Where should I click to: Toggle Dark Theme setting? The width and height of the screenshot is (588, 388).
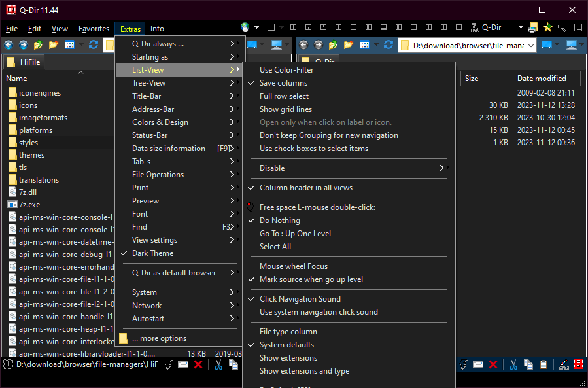click(x=153, y=253)
